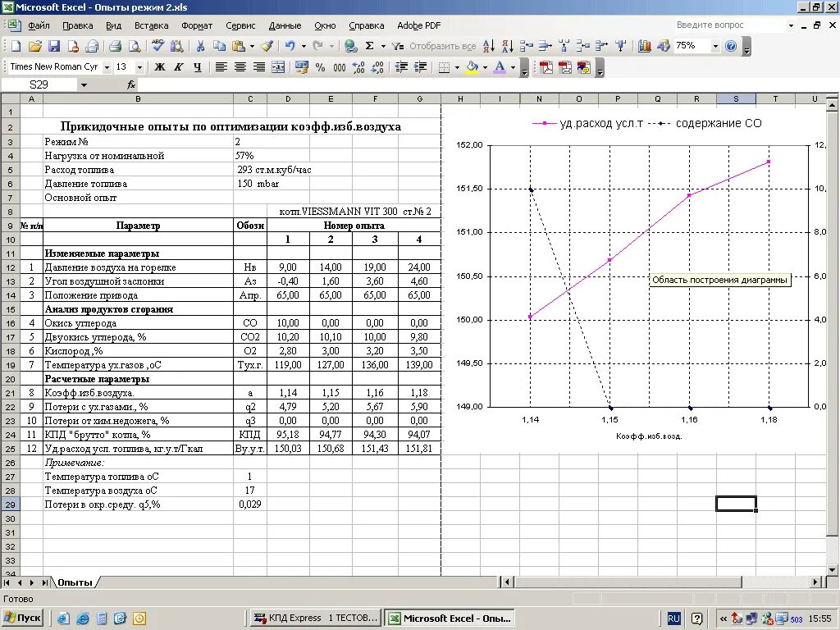
Task: Open the Name Box dropdown arrow
Action: (84, 84)
